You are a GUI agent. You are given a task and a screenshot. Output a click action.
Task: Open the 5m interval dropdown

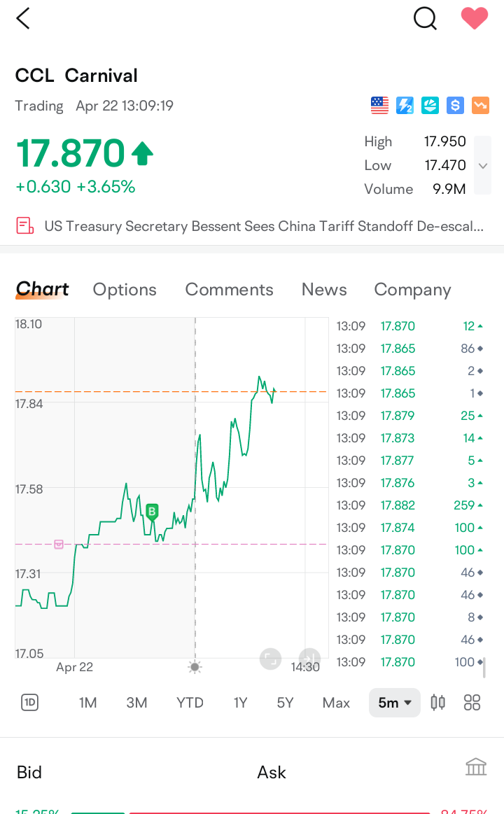395,703
